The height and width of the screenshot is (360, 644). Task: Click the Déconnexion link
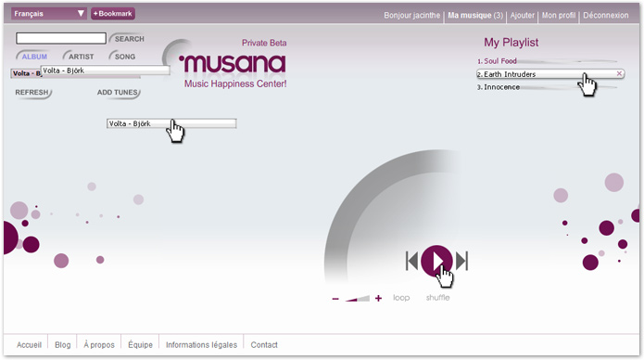(x=606, y=15)
